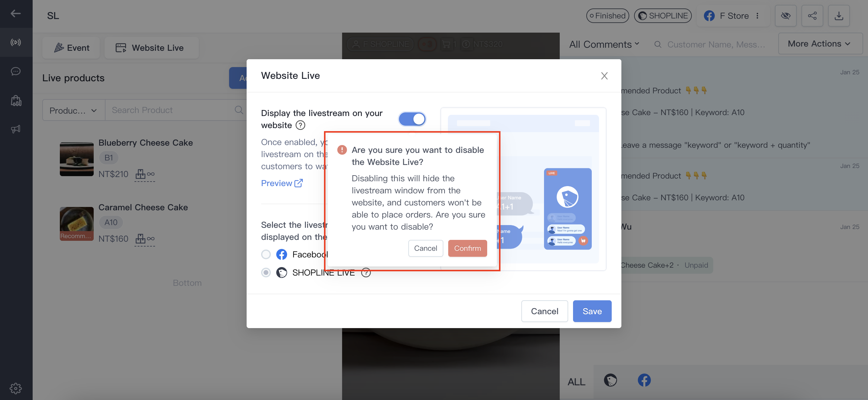Click the NT$160 product price
Image resolution: width=868 pixels, height=400 pixels.
pos(113,239)
